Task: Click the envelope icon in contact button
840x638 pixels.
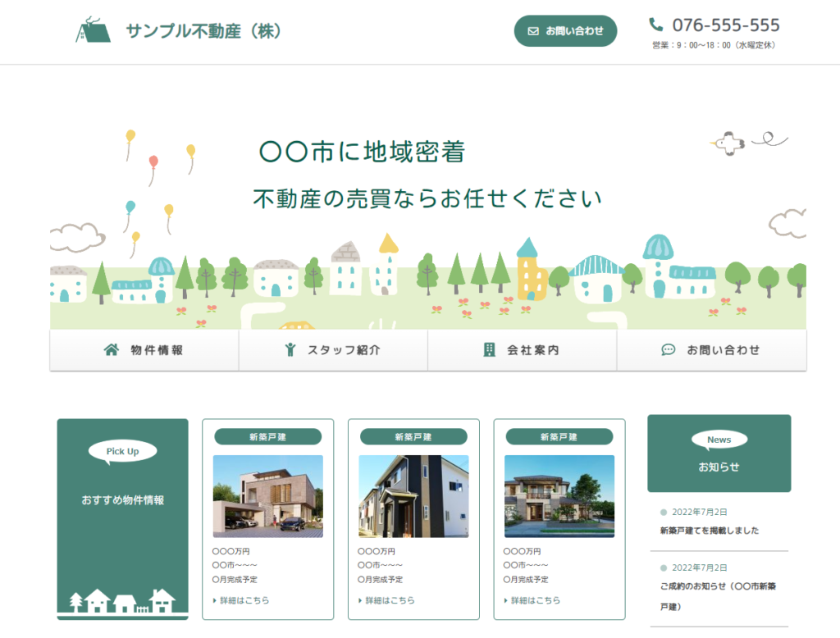Action: [x=533, y=31]
